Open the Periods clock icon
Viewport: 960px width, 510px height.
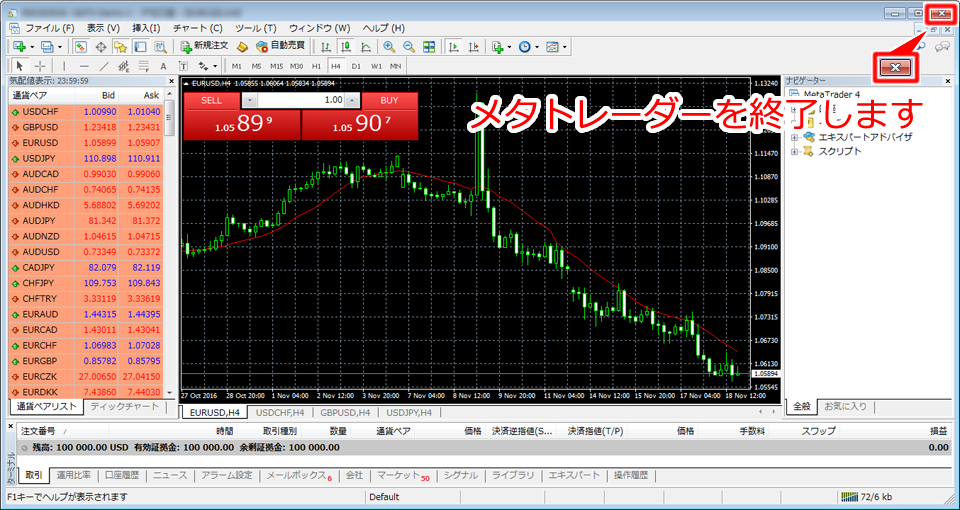click(x=525, y=47)
